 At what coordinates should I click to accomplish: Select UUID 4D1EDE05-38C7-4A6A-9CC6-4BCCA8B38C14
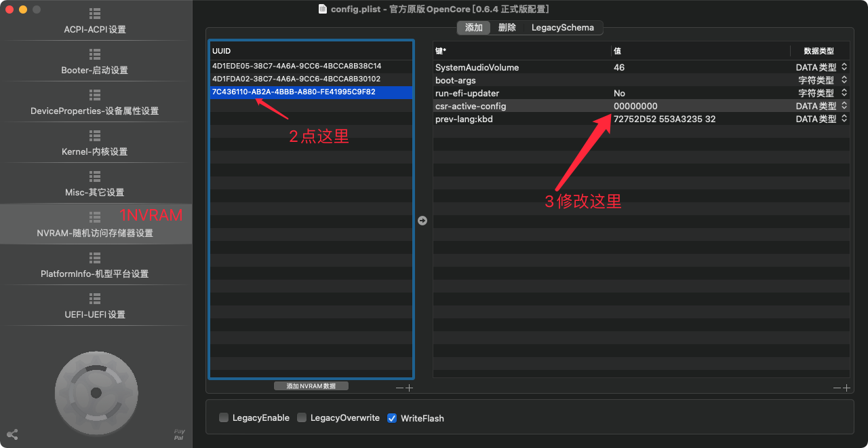coord(311,67)
